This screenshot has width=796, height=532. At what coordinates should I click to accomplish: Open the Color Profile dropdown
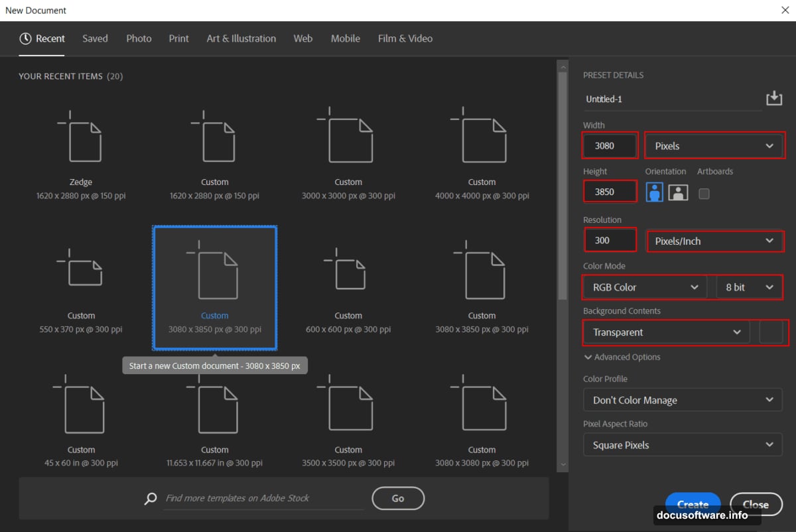coord(683,400)
